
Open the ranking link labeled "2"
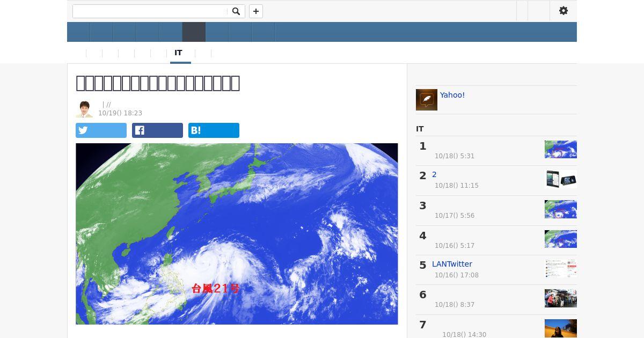434,174
